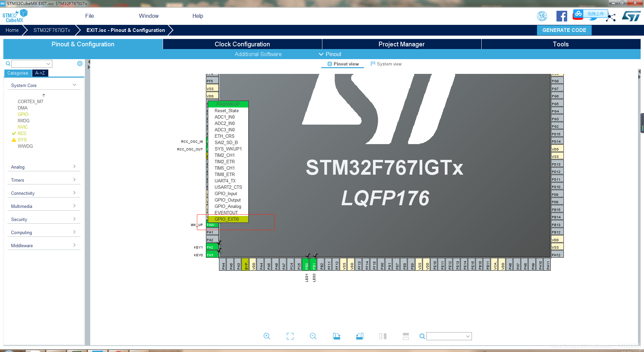Open the peripheral search dropdown
The height and width of the screenshot is (352, 644).
point(49,64)
